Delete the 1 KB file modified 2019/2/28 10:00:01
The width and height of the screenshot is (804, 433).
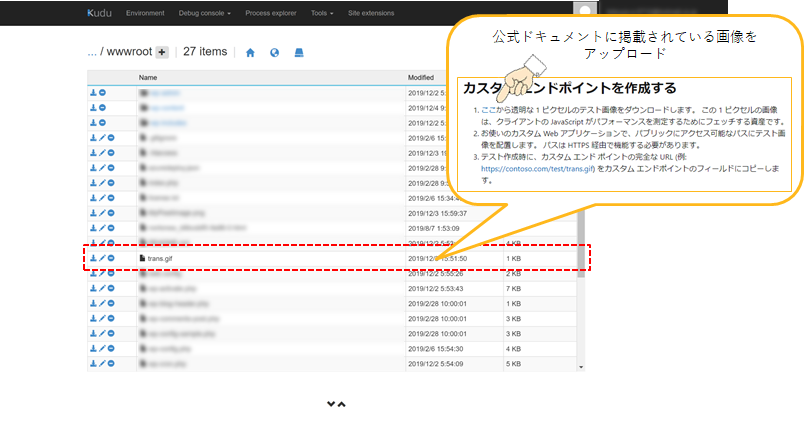(111, 303)
